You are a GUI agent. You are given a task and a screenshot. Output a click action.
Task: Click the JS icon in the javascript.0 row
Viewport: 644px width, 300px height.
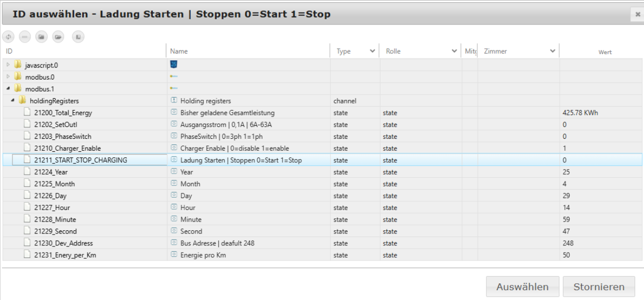(174, 64)
